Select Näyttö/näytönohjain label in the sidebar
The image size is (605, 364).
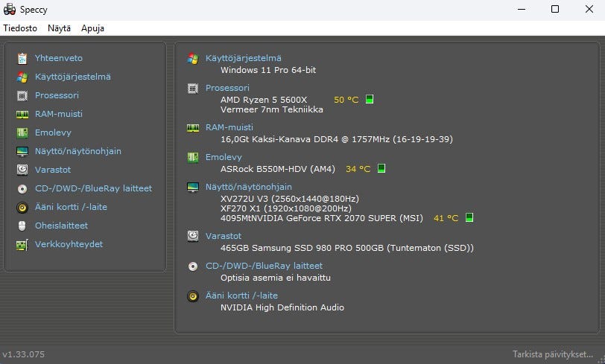pyautogui.click(x=78, y=151)
